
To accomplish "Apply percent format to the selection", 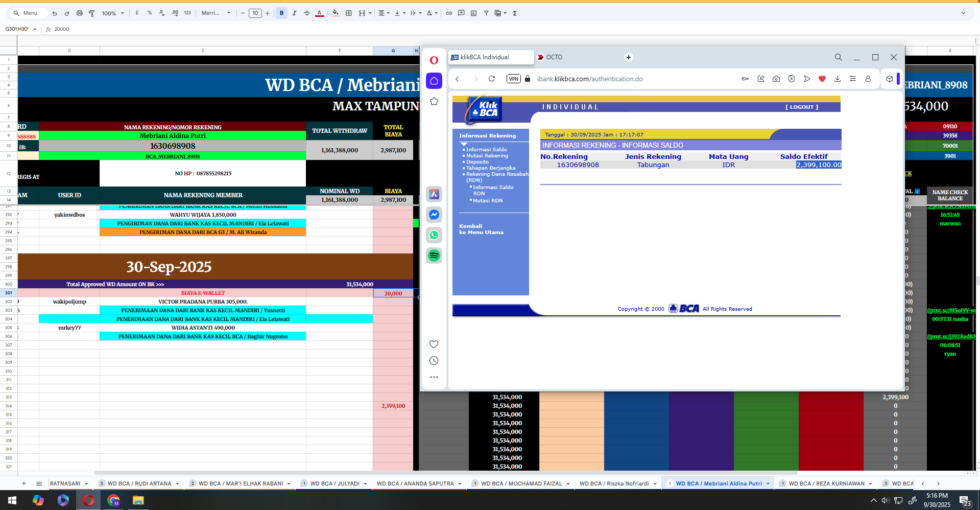I will [150, 13].
